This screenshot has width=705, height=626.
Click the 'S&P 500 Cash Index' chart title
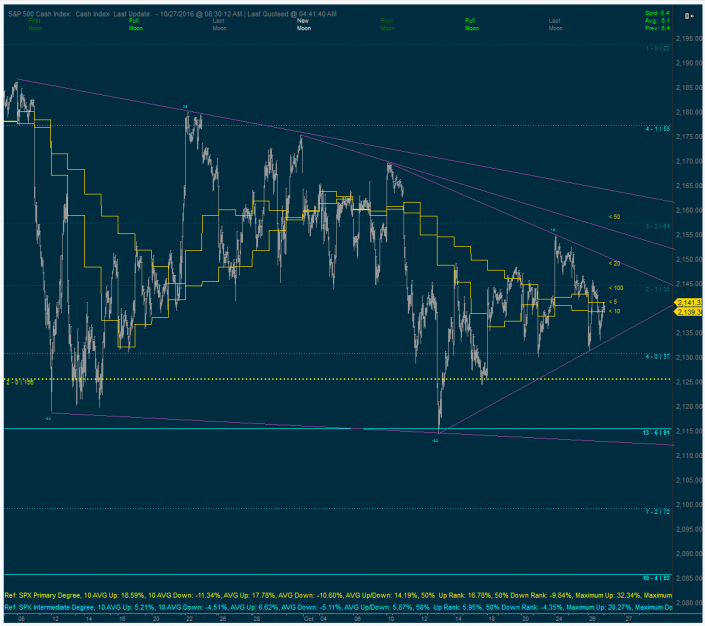click(39, 14)
